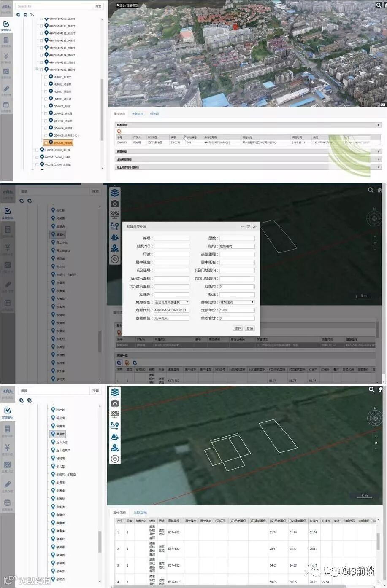387x588 pixels.
Task: Check the box for MLT001 tree row
Action: point(46,77)
